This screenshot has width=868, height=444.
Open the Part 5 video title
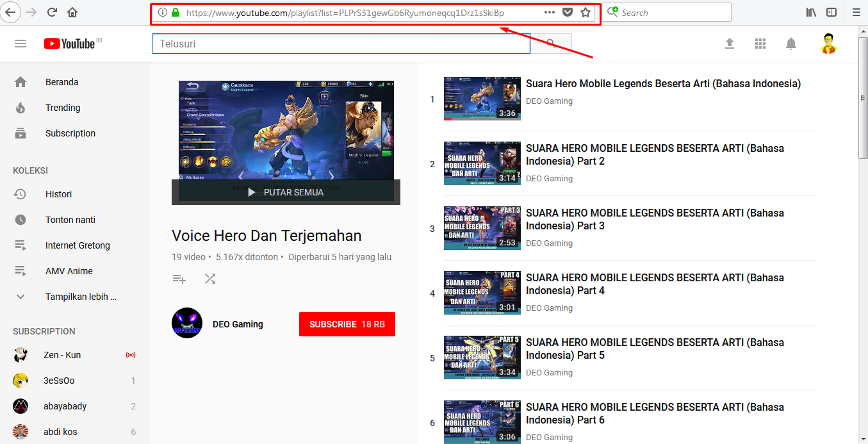pyautogui.click(x=655, y=349)
